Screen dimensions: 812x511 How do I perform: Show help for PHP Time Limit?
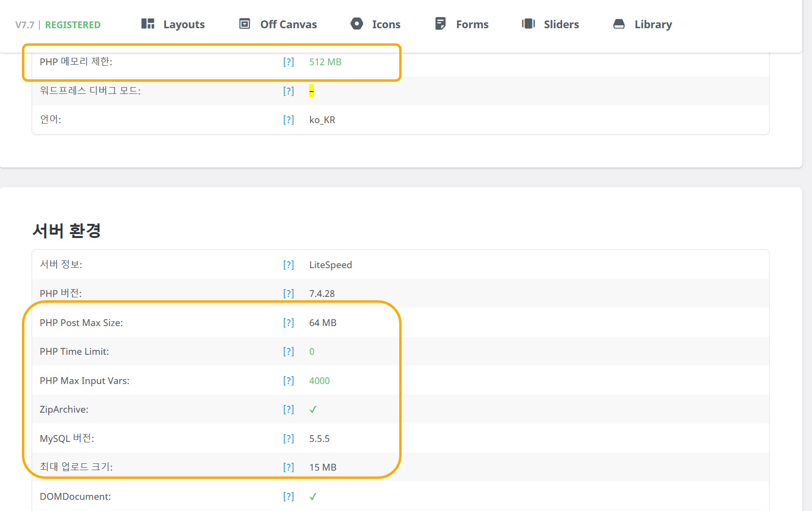click(289, 351)
